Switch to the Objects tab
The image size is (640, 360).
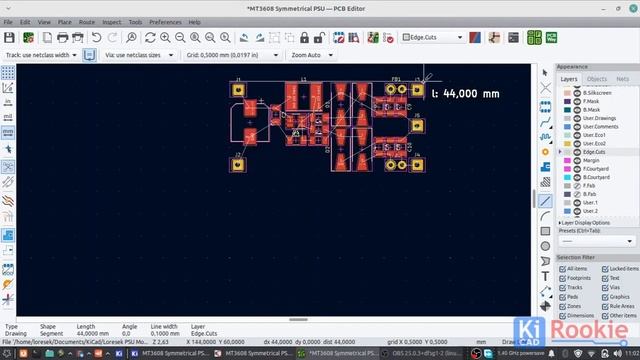click(x=597, y=79)
